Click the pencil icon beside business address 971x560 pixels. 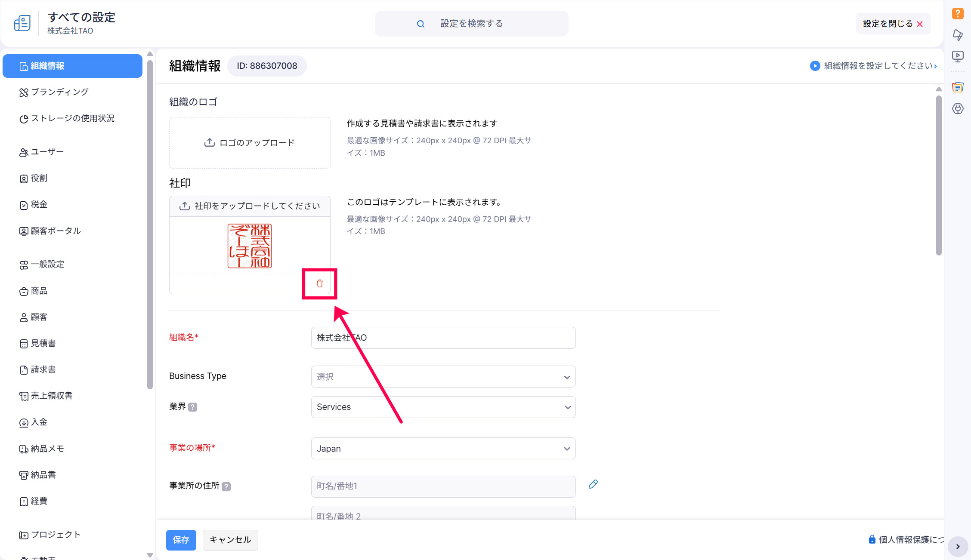(x=593, y=484)
